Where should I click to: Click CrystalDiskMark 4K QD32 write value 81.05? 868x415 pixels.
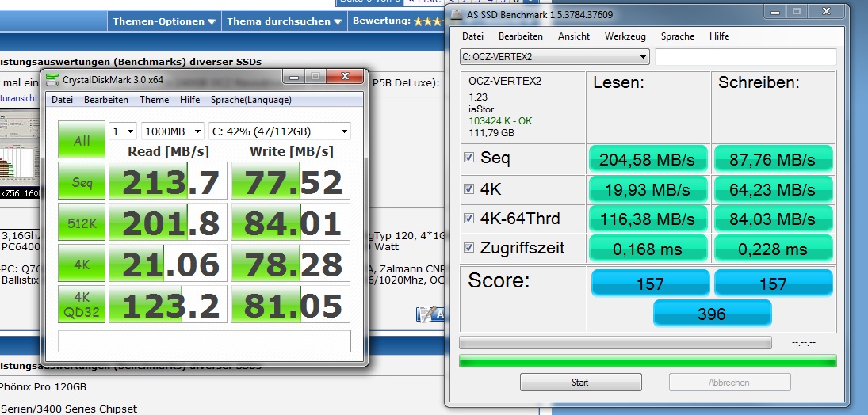click(291, 304)
